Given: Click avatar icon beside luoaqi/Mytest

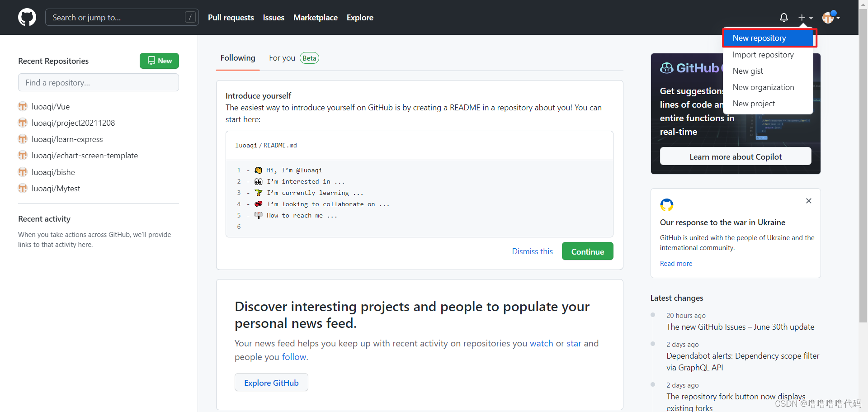Looking at the screenshot, I should (x=23, y=188).
